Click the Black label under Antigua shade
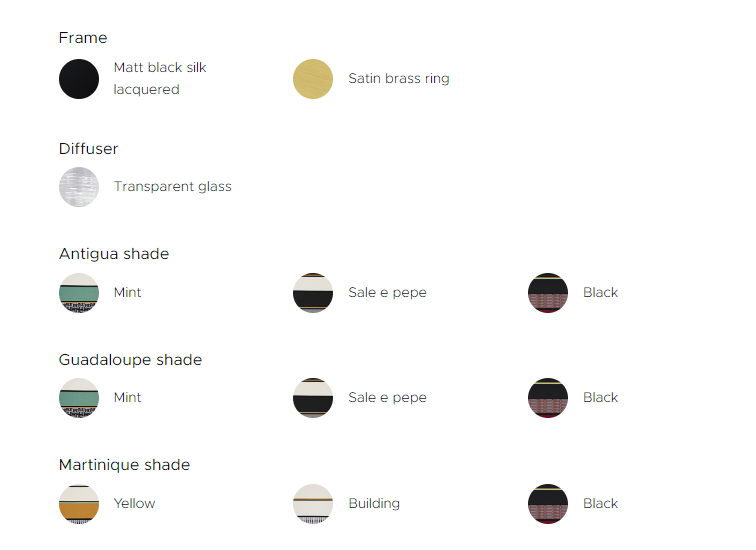Screen dimensions: 756x550 point(600,293)
